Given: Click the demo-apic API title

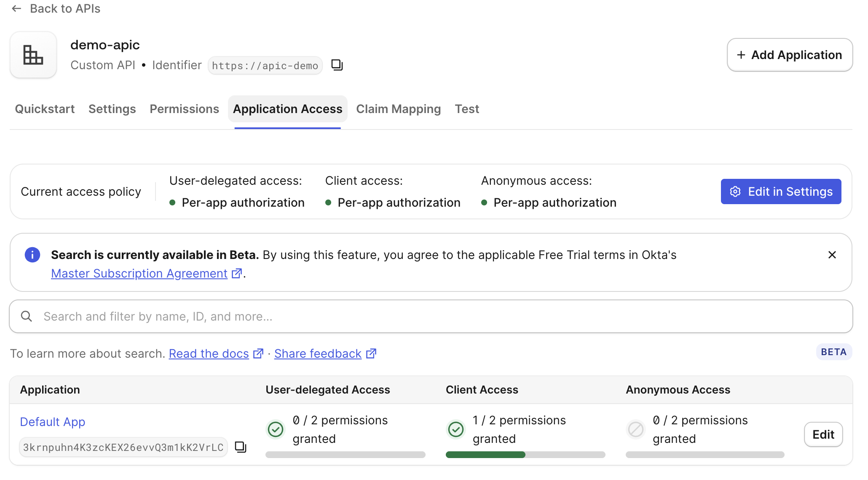Looking at the screenshot, I should [105, 45].
